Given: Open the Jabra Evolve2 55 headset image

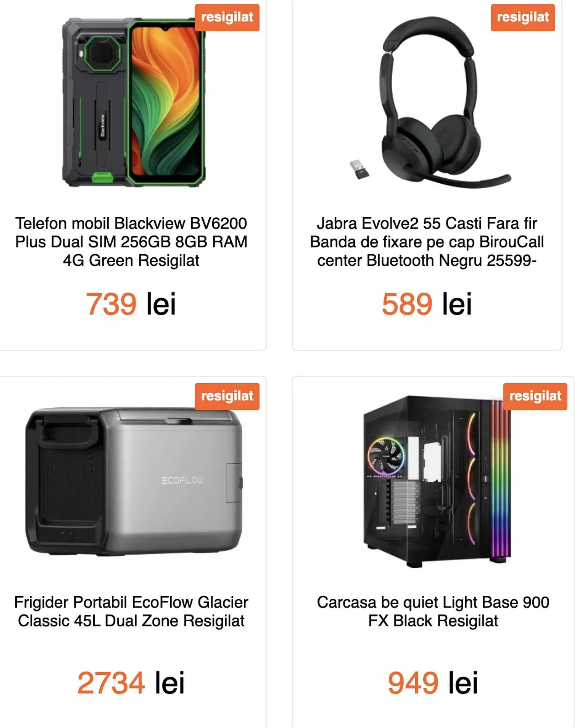Looking at the screenshot, I should 429,102.
